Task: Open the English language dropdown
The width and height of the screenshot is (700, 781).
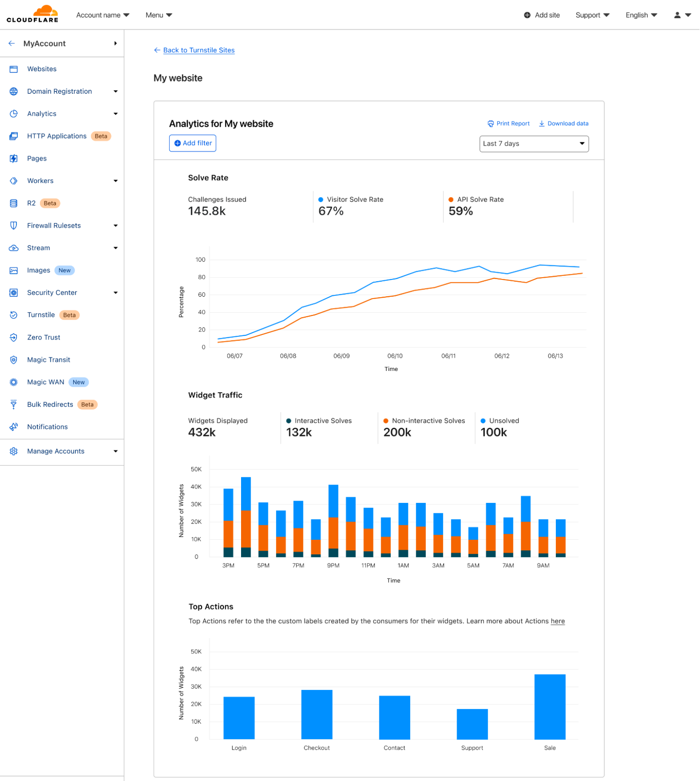Action: pyautogui.click(x=641, y=15)
